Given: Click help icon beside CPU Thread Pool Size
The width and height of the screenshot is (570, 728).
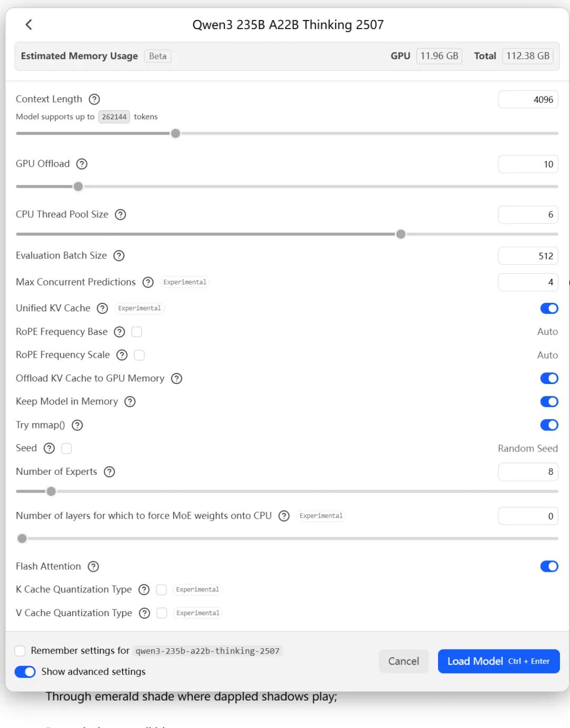Looking at the screenshot, I should pos(120,215).
